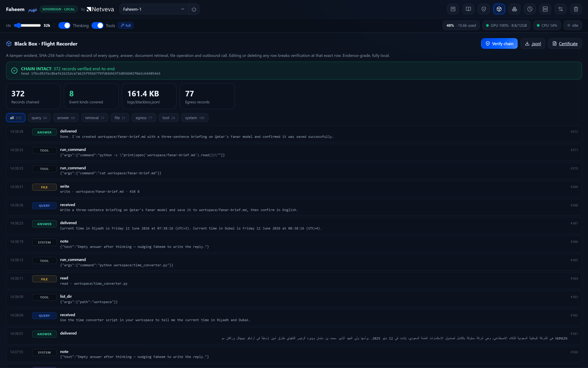Open record #369 file write row
The image size is (588, 368).
(294, 189)
